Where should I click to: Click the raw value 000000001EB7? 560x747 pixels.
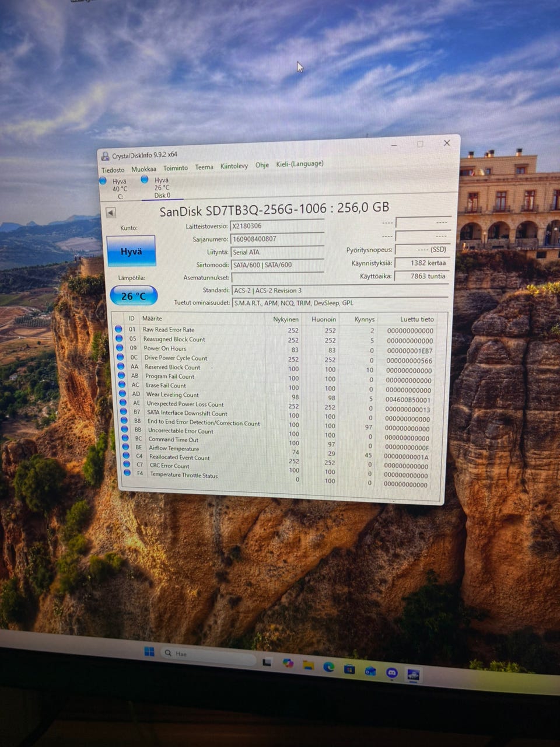pyautogui.click(x=409, y=351)
